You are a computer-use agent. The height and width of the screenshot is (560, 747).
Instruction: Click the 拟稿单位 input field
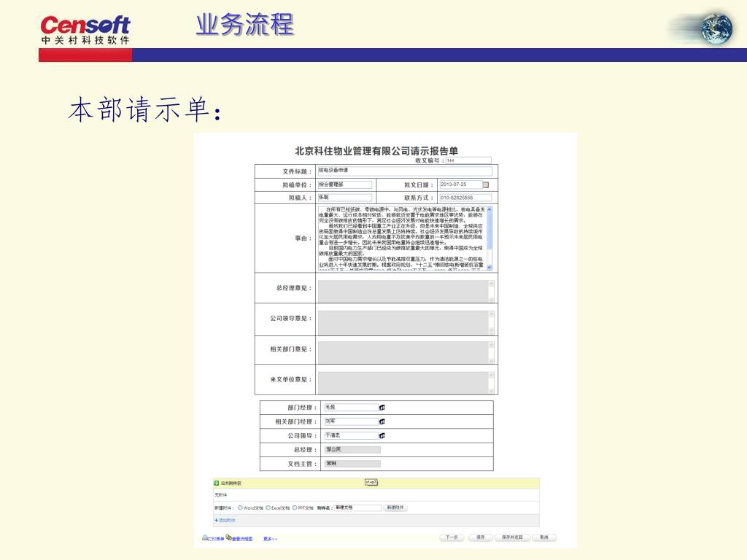coord(345,184)
